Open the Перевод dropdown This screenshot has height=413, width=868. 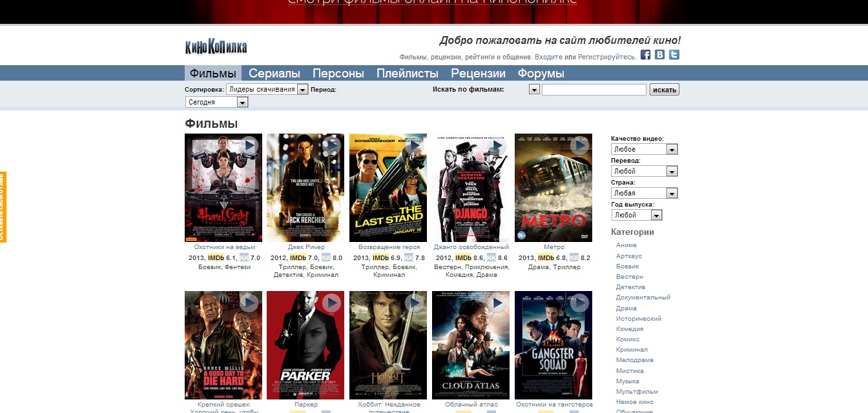tap(644, 171)
